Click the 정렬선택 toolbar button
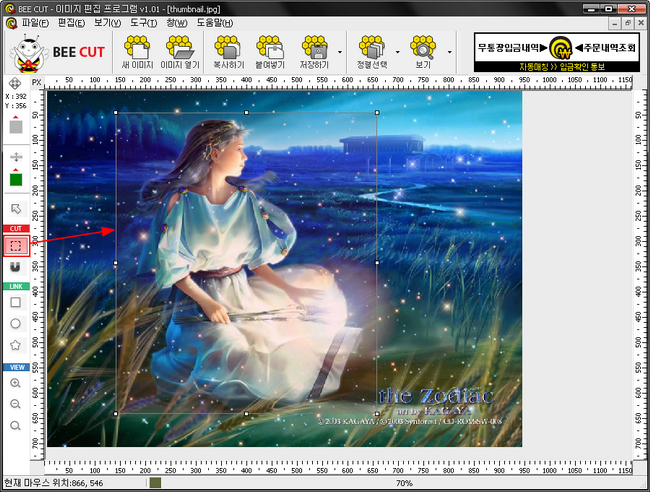650x492 pixels. point(372,51)
